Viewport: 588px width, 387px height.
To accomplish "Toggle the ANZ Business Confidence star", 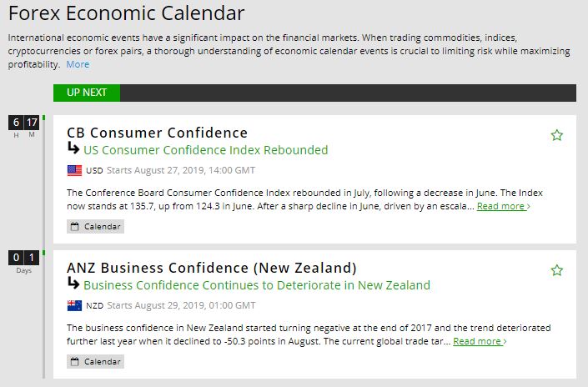I will (557, 270).
